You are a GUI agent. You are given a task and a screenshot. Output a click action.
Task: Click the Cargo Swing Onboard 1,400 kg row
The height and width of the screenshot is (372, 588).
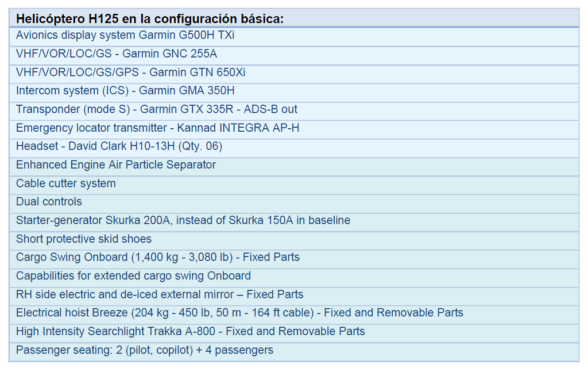point(294,259)
